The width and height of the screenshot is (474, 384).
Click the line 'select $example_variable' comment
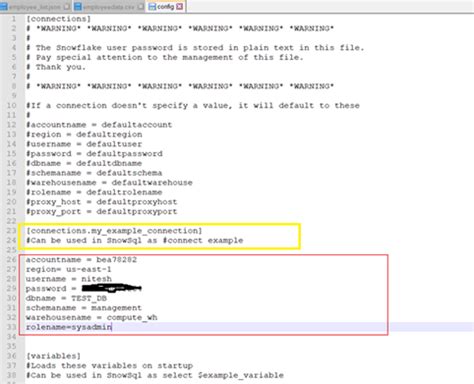tap(155, 375)
